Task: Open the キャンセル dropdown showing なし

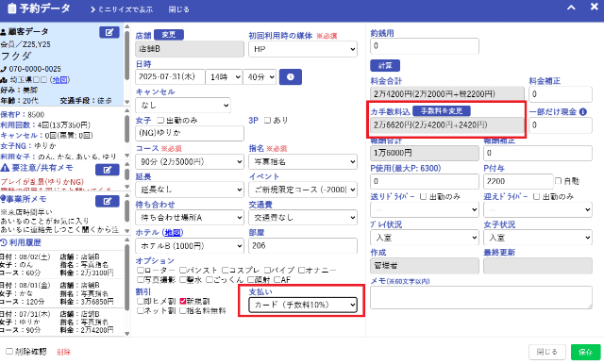Action: 183,105
